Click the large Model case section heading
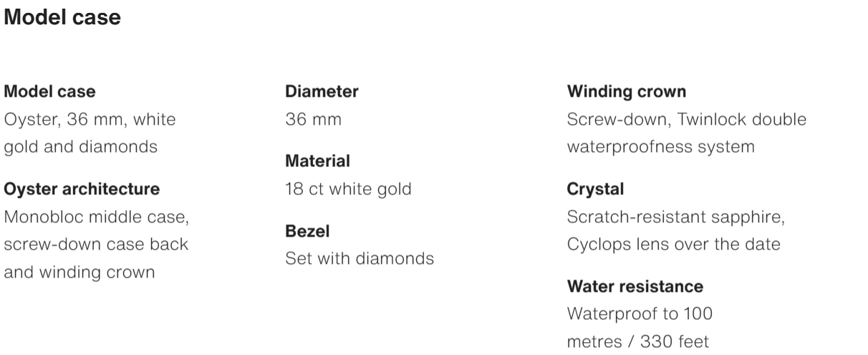Viewport: 868px width, 355px height. pyautogui.click(x=62, y=18)
